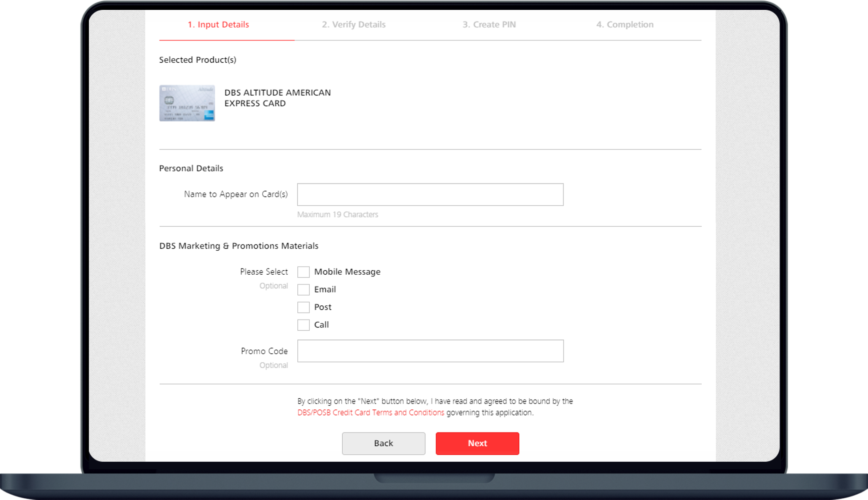Click the Personal Details heading

[191, 168]
